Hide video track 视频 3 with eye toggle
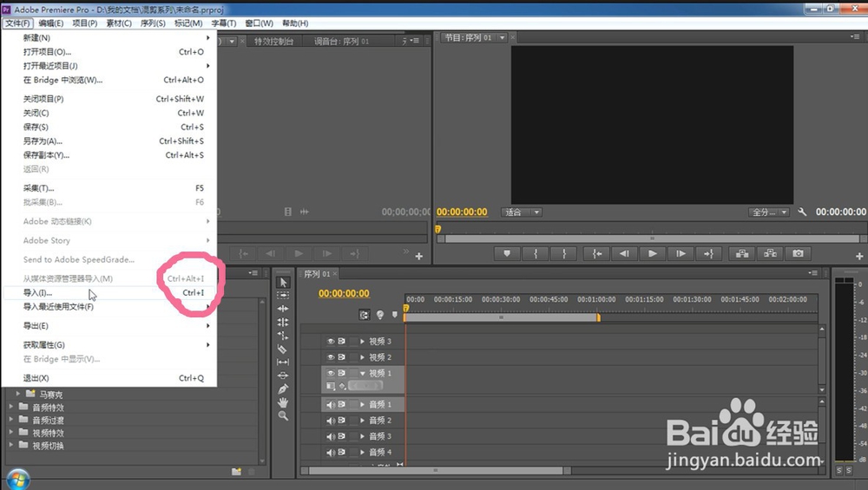The image size is (868, 490). [x=331, y=341]
